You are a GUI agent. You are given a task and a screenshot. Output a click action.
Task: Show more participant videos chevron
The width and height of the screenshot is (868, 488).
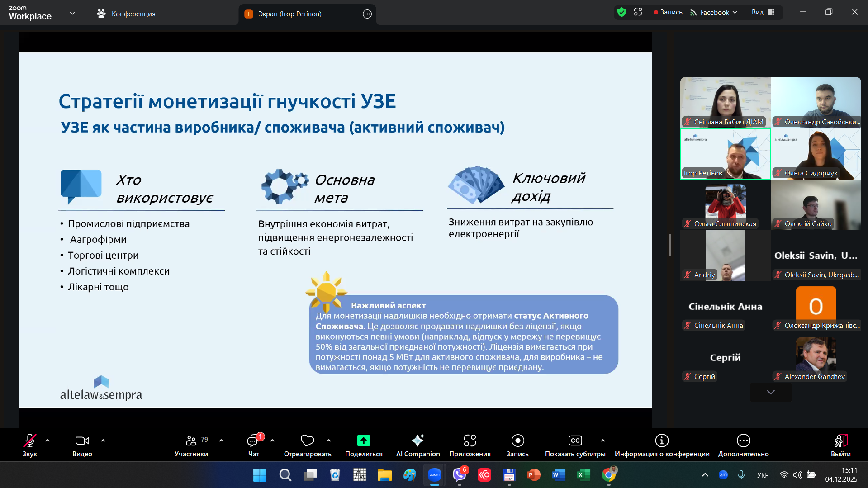[771, 392]
